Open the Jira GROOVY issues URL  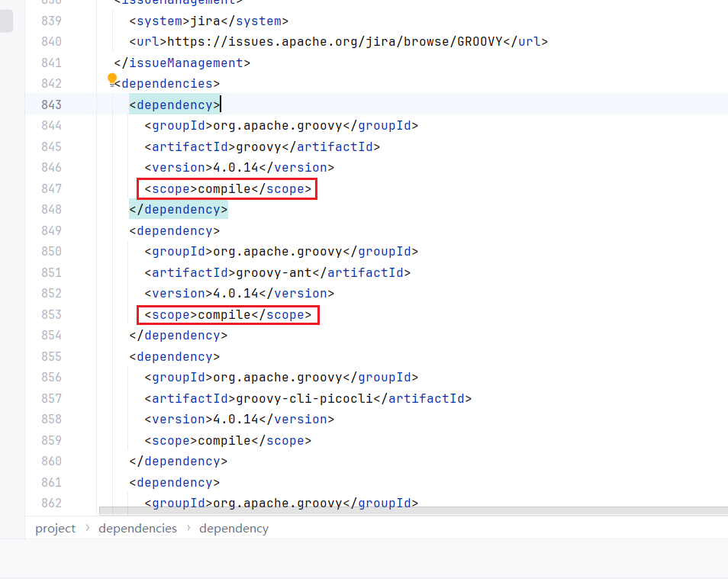[334, 41]
